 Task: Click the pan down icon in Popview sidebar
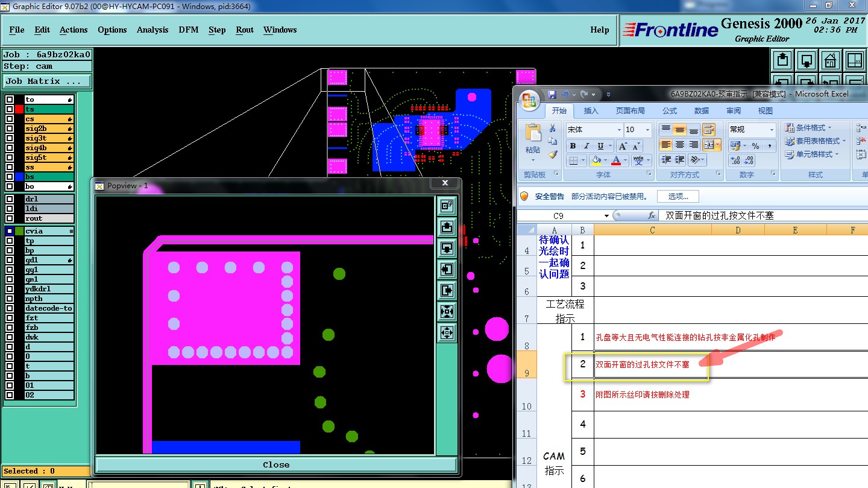447,248
